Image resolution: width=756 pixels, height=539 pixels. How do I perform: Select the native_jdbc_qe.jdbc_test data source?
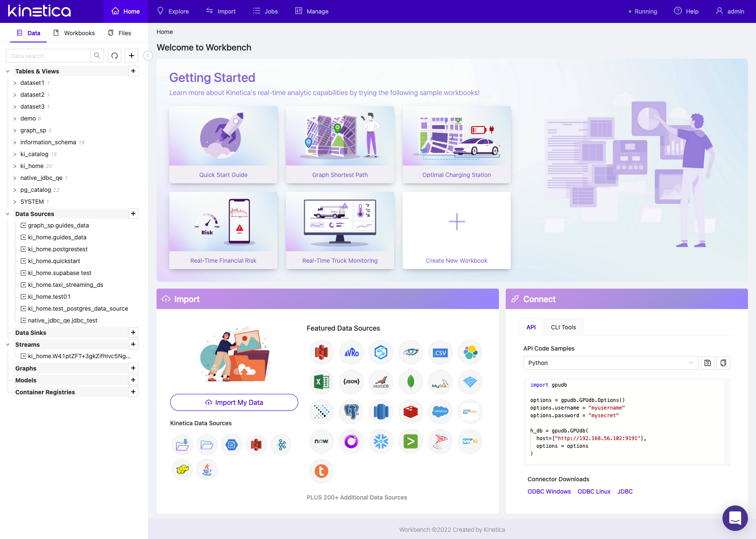click(x=62, y=320)
